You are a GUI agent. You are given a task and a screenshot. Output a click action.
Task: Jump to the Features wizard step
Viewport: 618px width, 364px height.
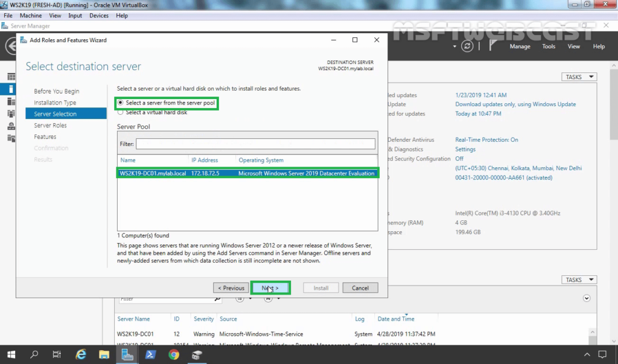pyautogui.click(x=45, y=136)
